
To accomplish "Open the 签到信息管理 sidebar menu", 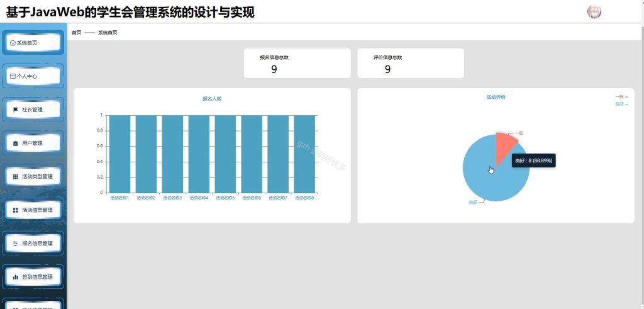I will coord(33,277).
